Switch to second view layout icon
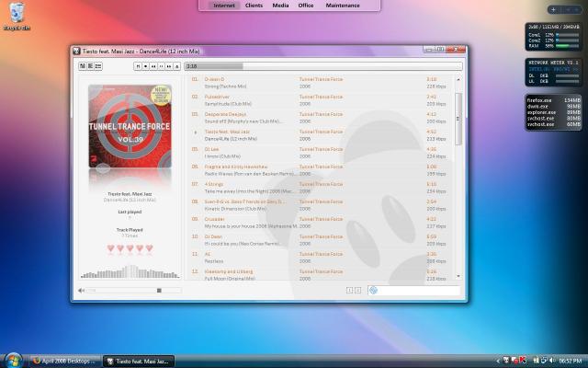The width and height of the screenshot is (588, 368). point(90,66)
